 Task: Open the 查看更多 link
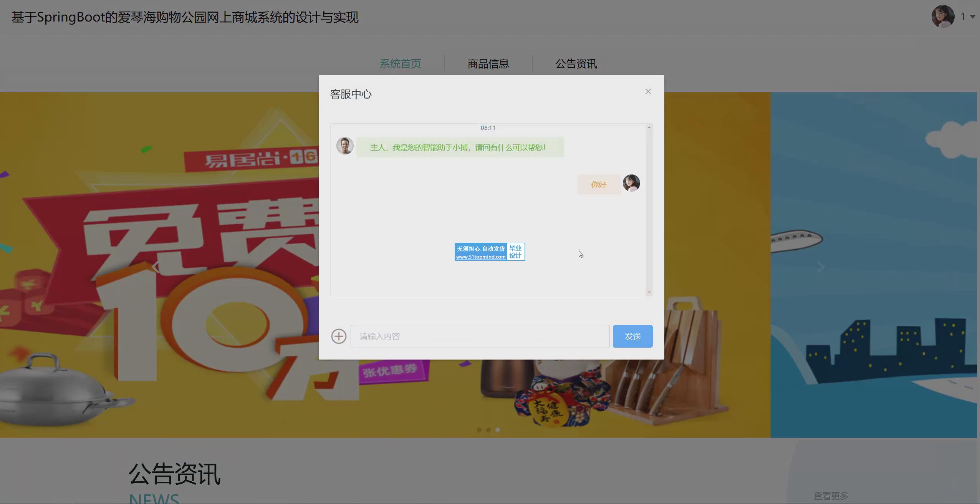click(831, 496)
